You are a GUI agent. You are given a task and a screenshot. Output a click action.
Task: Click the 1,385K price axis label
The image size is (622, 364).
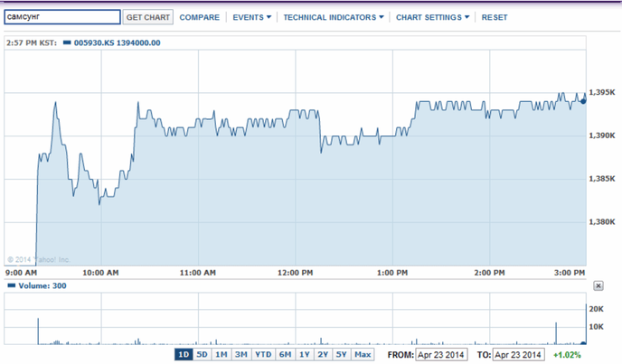(602, 179)
